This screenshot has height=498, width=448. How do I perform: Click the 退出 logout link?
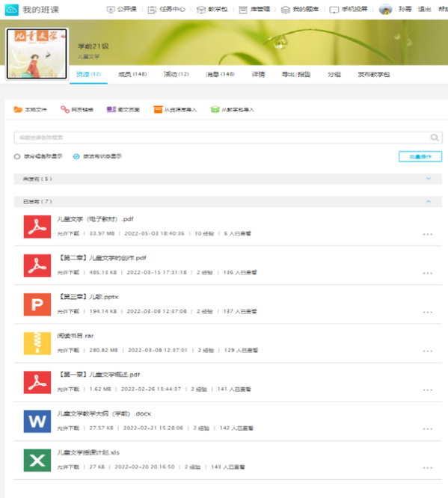tap(424, 9)
